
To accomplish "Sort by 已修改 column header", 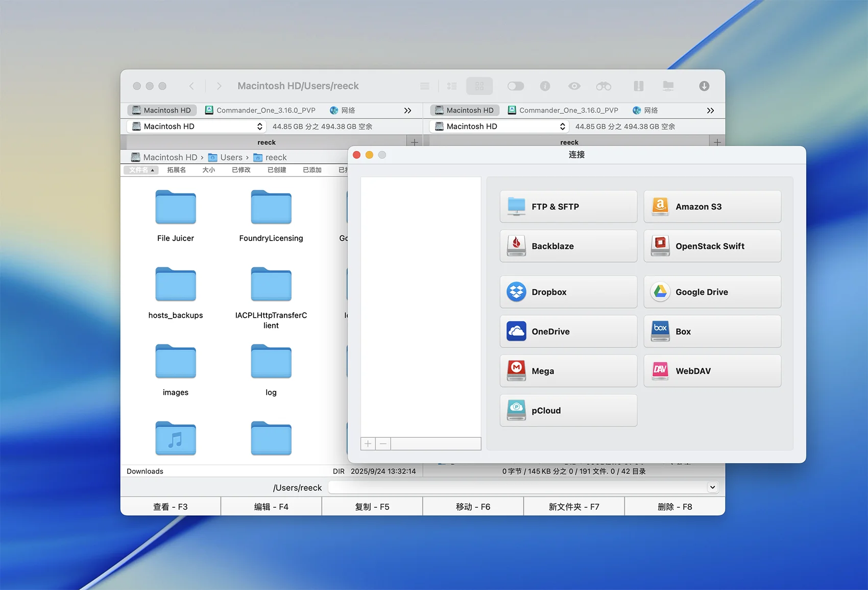I will (241, 170).
